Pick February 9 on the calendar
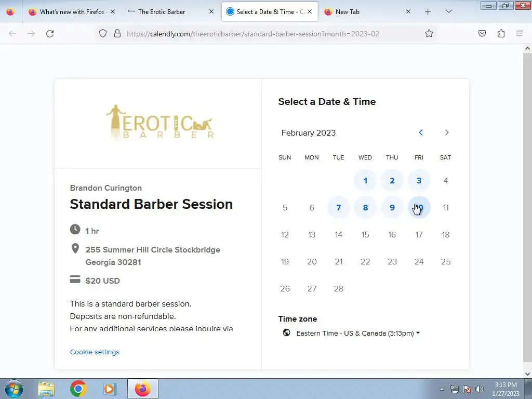Screen dimensions: 532x399 [x=392, y=207]
